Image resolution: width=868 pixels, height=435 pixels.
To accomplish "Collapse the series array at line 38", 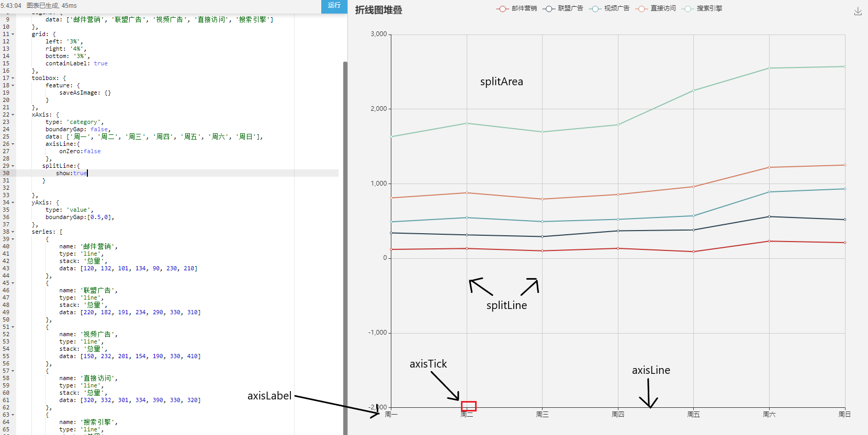I will coord(13,232).
